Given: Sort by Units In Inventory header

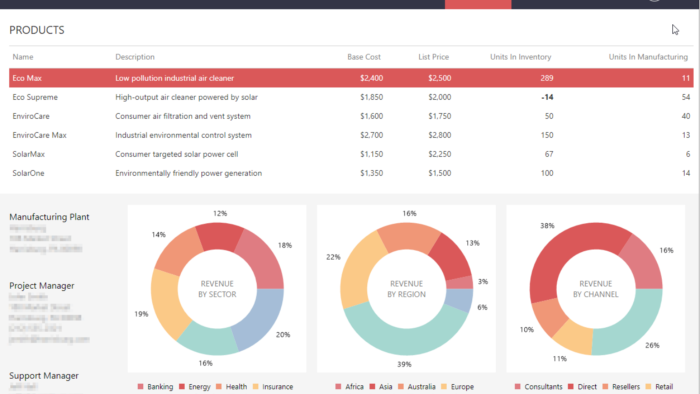Looking at the screenshot, I should click(521, 57).
